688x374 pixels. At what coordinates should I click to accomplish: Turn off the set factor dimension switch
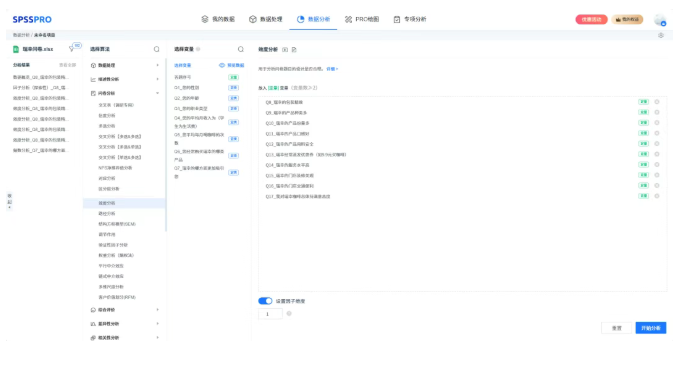tap(265, 301)
